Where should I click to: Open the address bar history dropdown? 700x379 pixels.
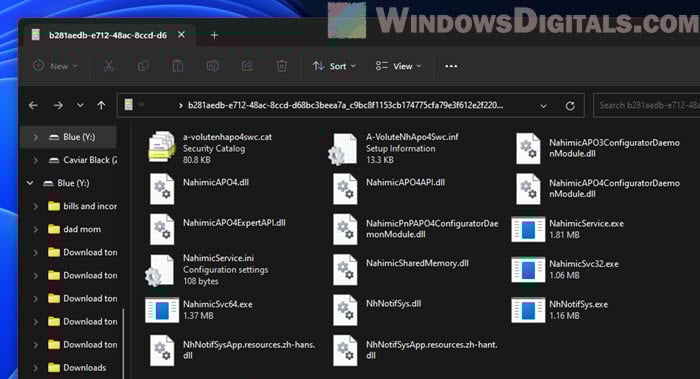click(x=543, y=106)
